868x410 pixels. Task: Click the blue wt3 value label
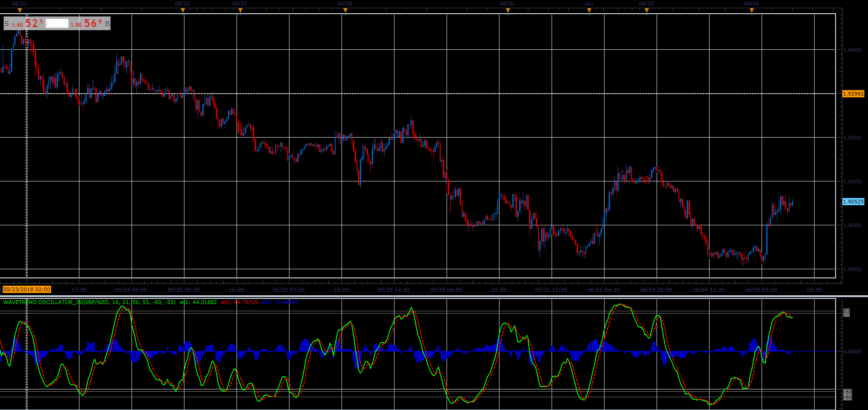coord(280,302)
